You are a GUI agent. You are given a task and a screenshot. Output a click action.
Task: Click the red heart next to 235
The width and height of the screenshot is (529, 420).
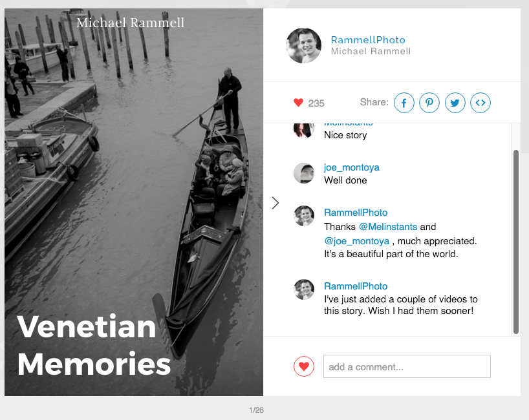pos(298,103)
